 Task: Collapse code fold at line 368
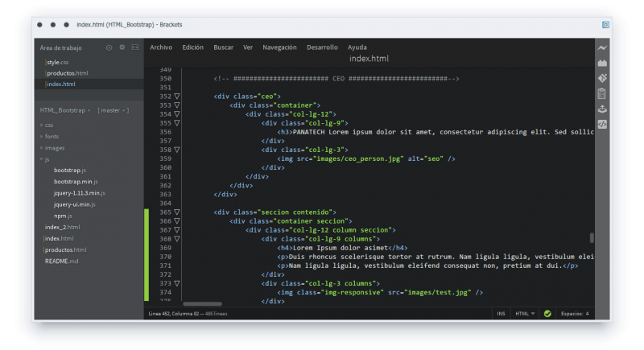177,239
